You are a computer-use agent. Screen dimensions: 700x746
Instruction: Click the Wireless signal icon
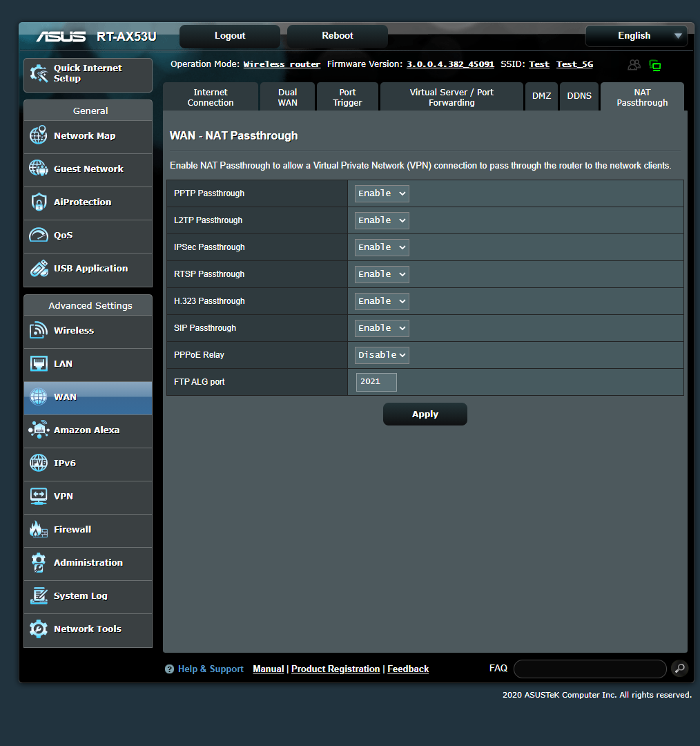39,330
